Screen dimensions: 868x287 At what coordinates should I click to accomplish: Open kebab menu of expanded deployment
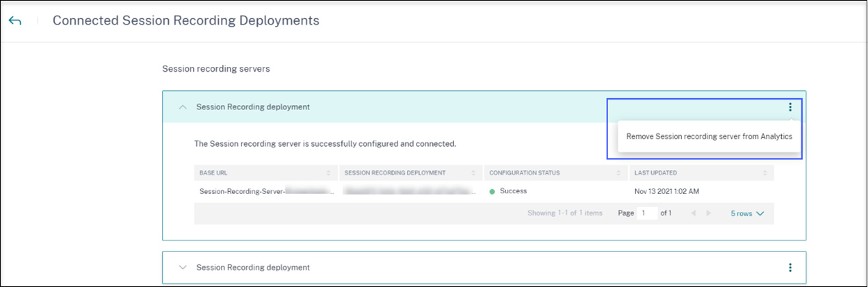coord(790,107)
